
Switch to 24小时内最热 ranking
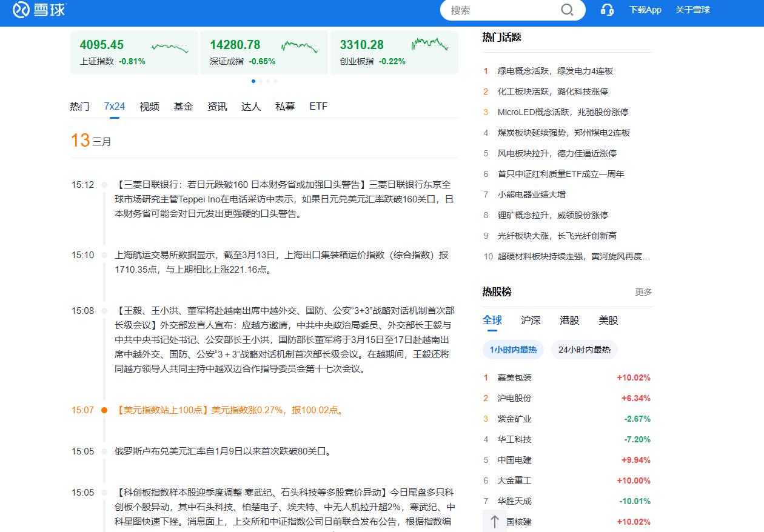pyautogui.click(x=584, y=350)
